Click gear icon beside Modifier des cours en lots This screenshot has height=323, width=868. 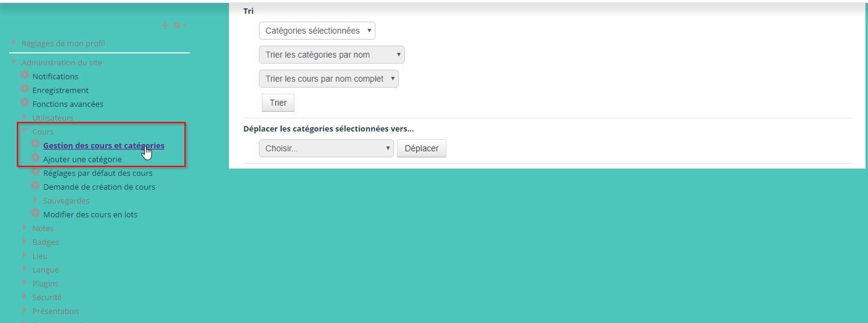35,214
